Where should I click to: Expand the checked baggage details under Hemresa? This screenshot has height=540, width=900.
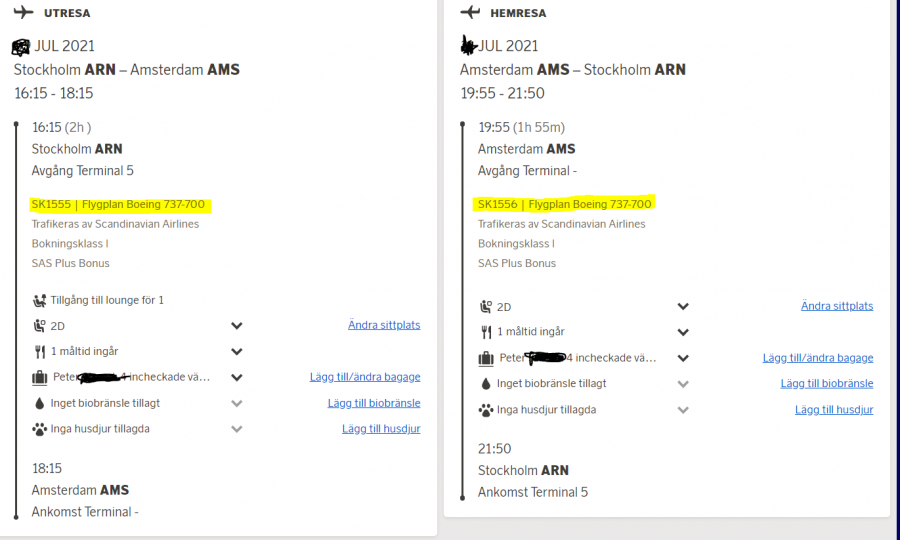click(683, 358)
